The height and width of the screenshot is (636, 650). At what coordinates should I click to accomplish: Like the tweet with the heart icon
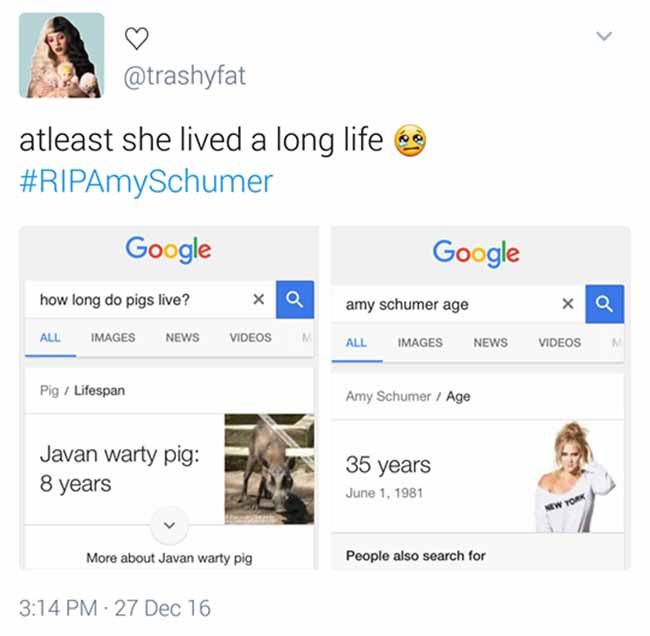point(136,38)
